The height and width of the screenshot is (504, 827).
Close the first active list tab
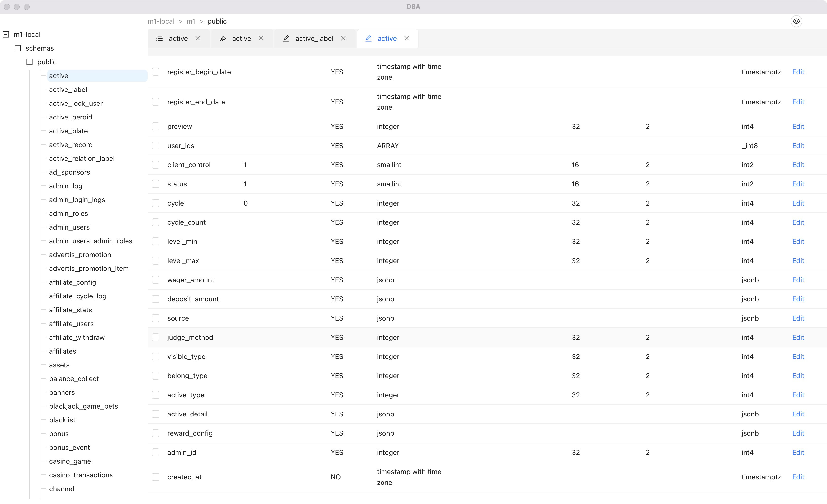198,38
